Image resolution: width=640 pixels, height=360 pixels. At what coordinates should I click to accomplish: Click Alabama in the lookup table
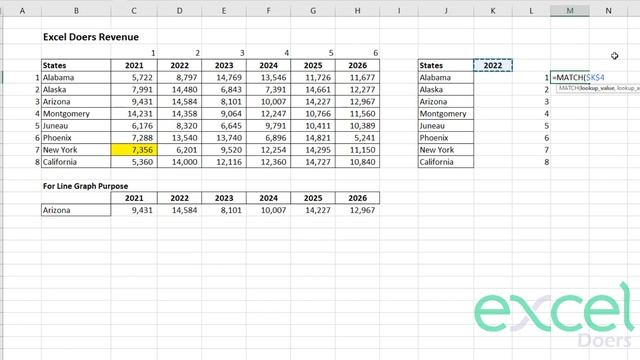(446, 78)
